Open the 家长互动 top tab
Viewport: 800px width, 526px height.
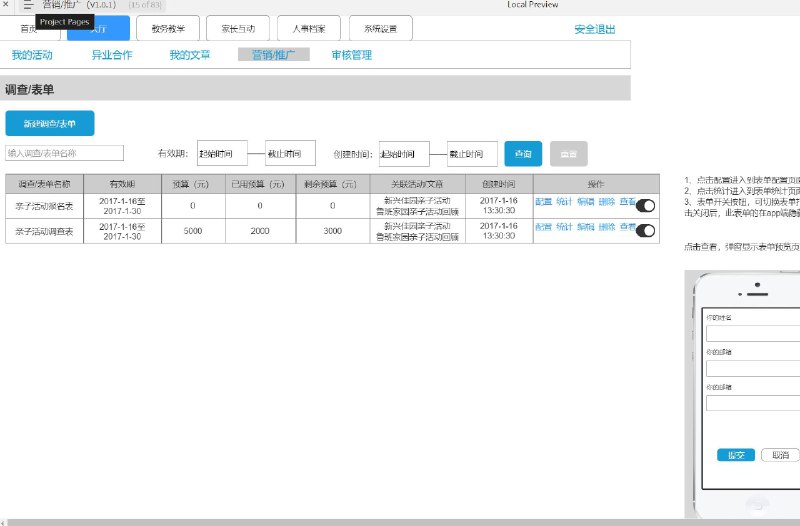(238, 29)
